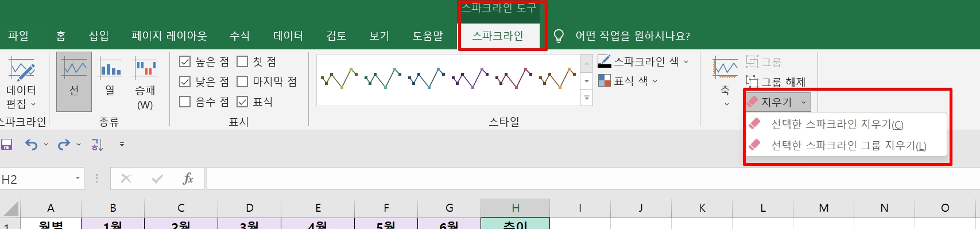Screen dimensions: 980x229
Task: Enable the 음수 점 checkbox
Action: pos(185,102)
